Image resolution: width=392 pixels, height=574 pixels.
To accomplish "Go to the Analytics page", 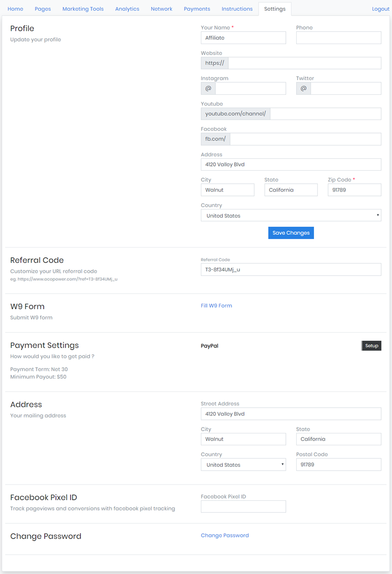I will [x=127, y=9].
